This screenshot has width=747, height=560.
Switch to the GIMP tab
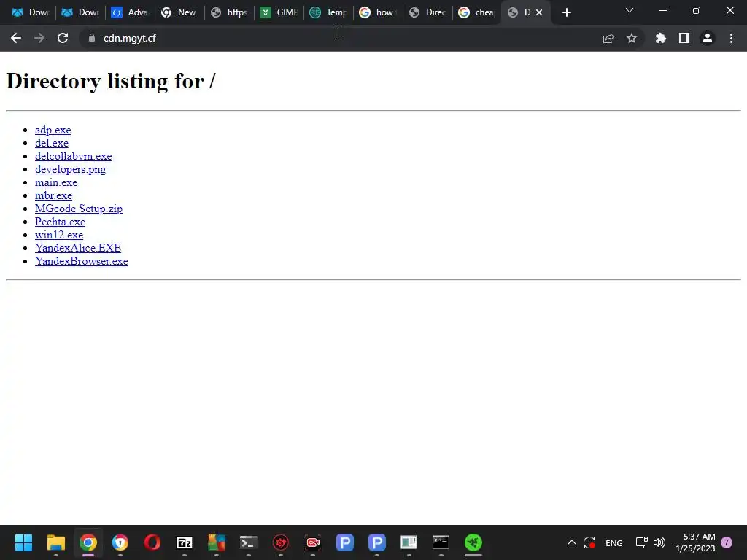click(279, 12)
